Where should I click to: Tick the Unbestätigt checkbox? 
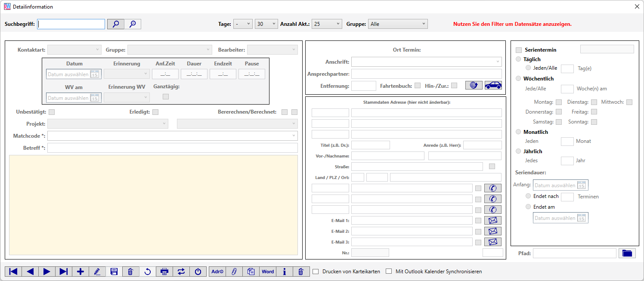coord(52,112)
